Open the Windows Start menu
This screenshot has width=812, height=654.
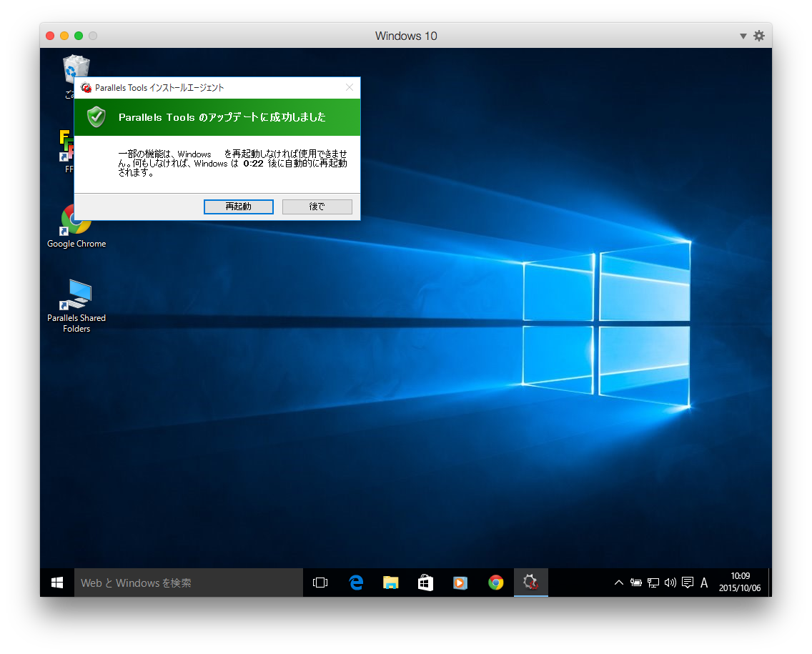click(57, 583)
